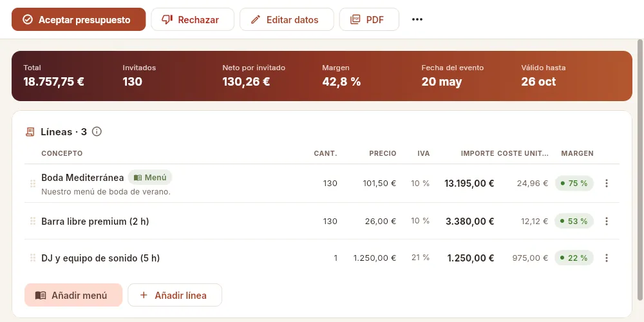Click the drag handle of Barra libre premium row
The width and height of the screenshot is (644, 322).
[33, 222]
